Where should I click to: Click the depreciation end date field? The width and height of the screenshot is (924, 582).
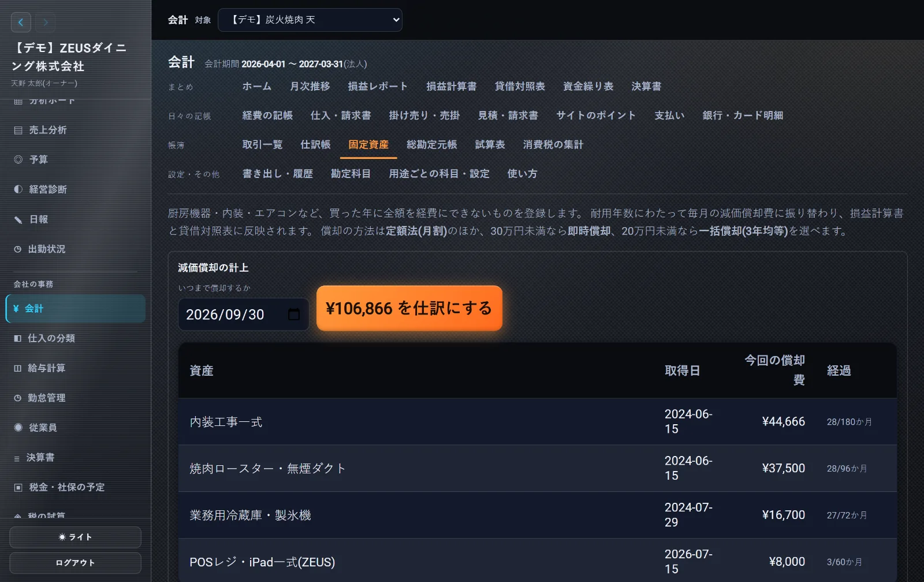[x=243, y=314]
